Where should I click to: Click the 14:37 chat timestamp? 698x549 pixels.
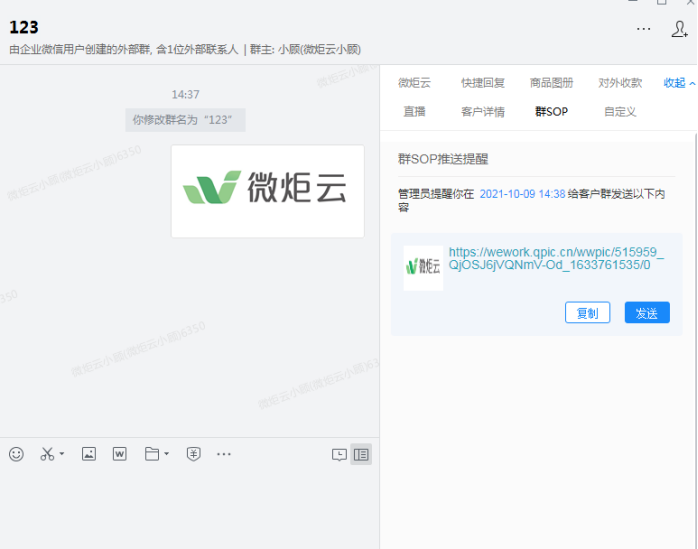pos(186,94)
